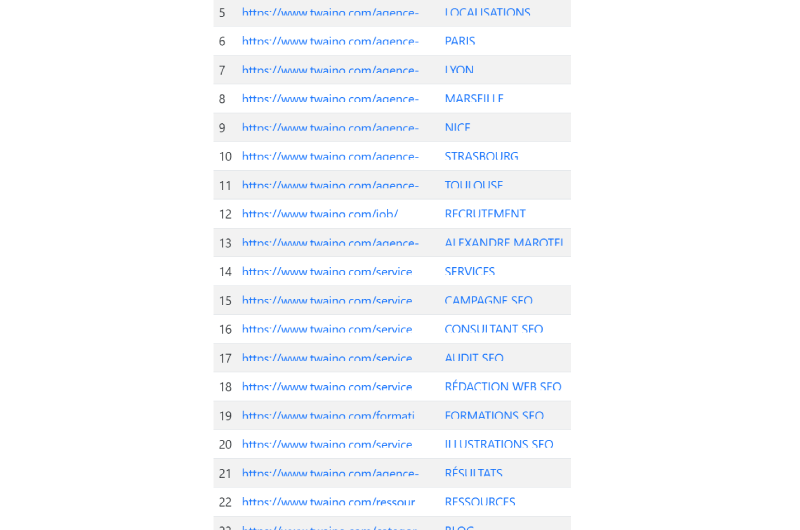This screenshot has height=530, width=800.
Task: Select row number 21 in the table
Action: (x=226, y=474)
